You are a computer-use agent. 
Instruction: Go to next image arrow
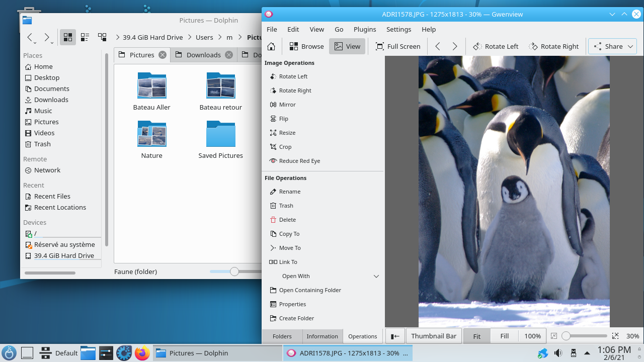click(455, 46)
